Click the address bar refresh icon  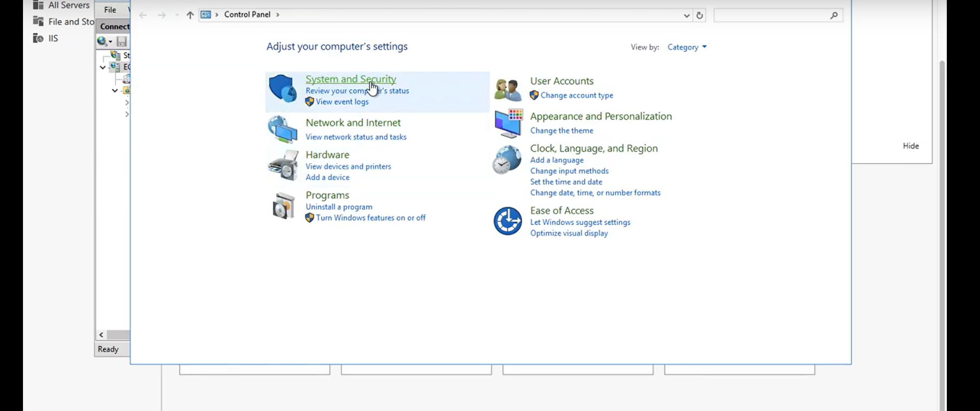pos(699,15)
